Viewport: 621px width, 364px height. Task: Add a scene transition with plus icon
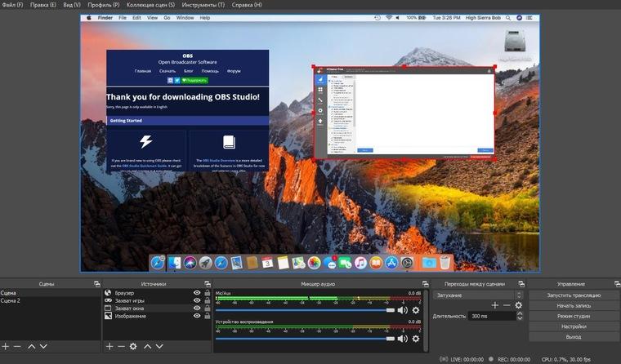click(494, 305)
